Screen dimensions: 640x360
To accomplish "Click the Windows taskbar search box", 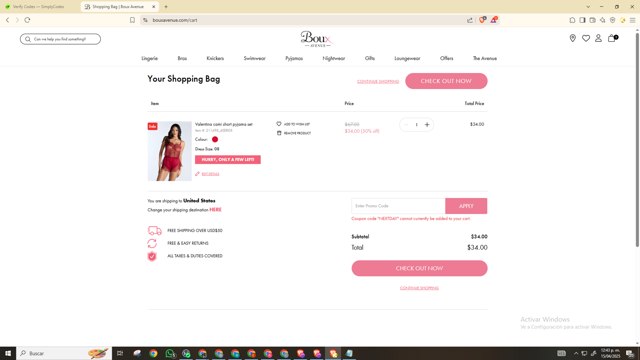I will (x=64, y=353).
